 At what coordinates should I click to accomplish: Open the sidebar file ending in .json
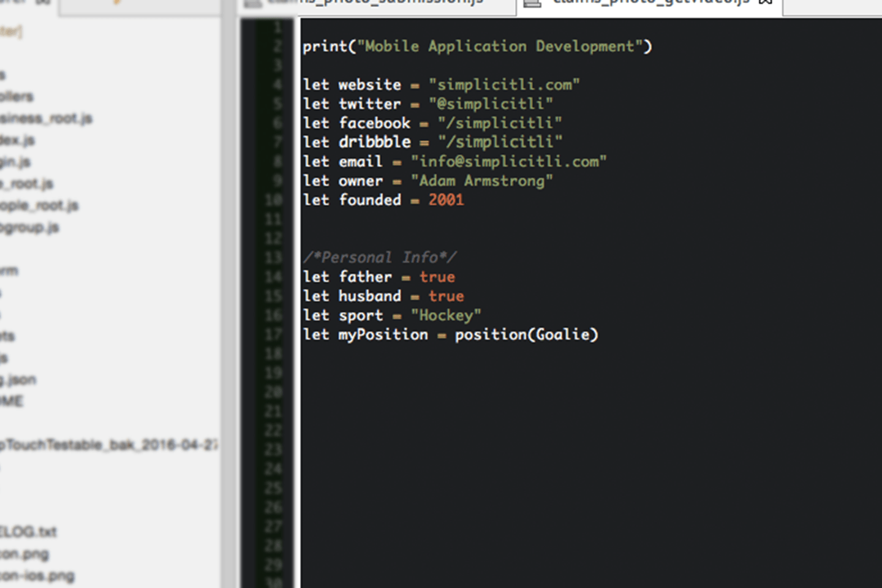[x=18, y=380]
